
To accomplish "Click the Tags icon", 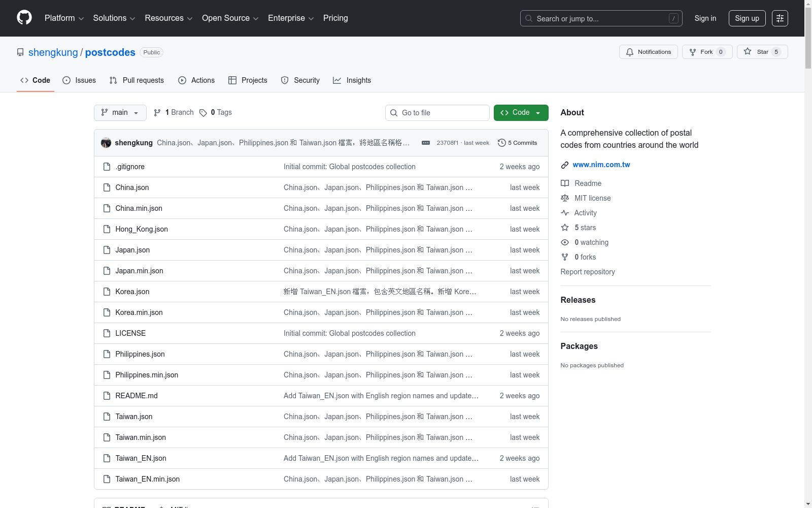I will 203,113.
